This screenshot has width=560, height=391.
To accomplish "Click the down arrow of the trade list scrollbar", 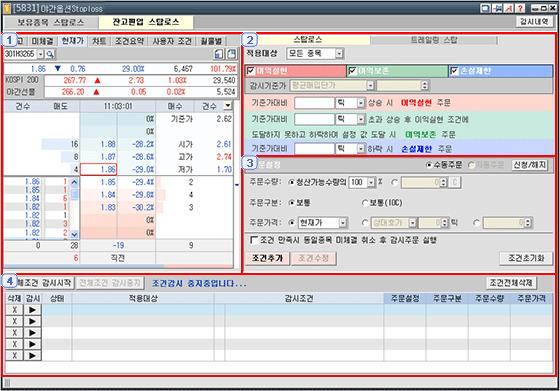I will coord(74,235).
